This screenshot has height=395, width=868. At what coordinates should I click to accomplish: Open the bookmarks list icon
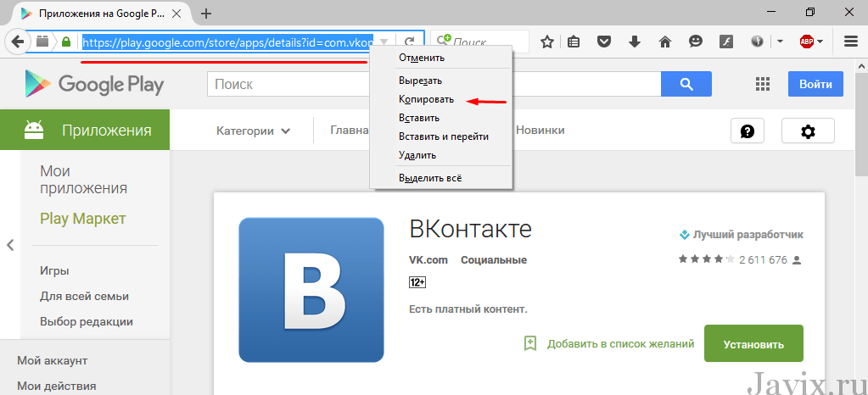(x=574, y=42)
